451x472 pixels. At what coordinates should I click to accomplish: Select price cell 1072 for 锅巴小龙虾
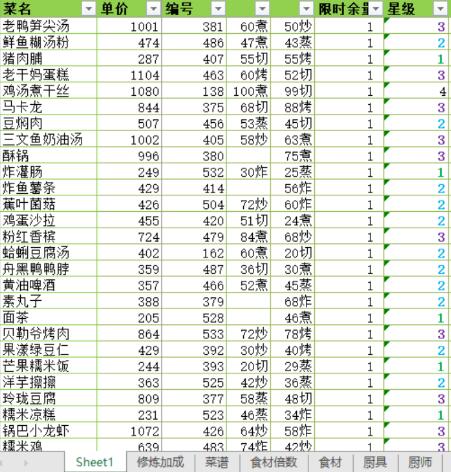pos(129,431)
